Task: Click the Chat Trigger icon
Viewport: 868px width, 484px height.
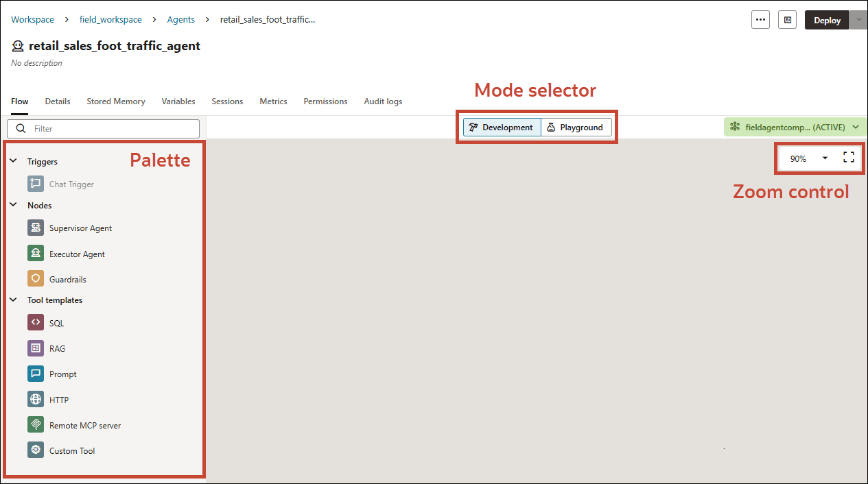Action: pyautogui.click(x=36, y=184)
